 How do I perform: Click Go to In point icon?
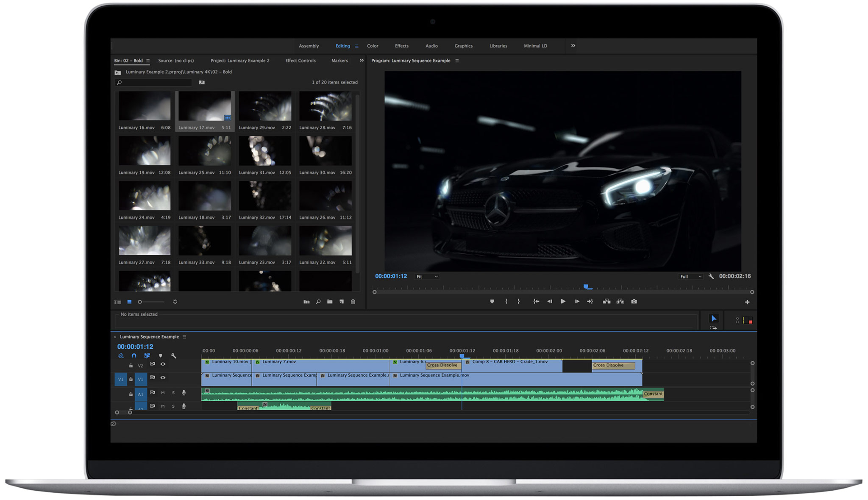point(536,302)
